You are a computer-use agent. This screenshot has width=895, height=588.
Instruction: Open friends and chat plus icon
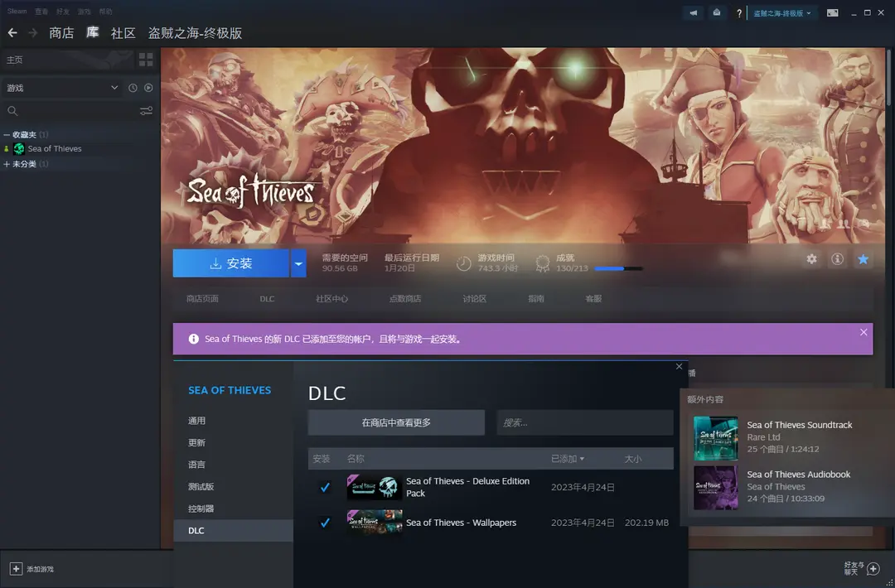tap(873, 568)
